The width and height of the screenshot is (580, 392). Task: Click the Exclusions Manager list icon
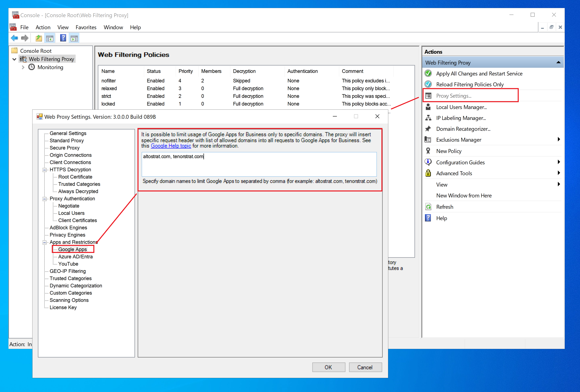pyautogui.click(x=428, y=140)
